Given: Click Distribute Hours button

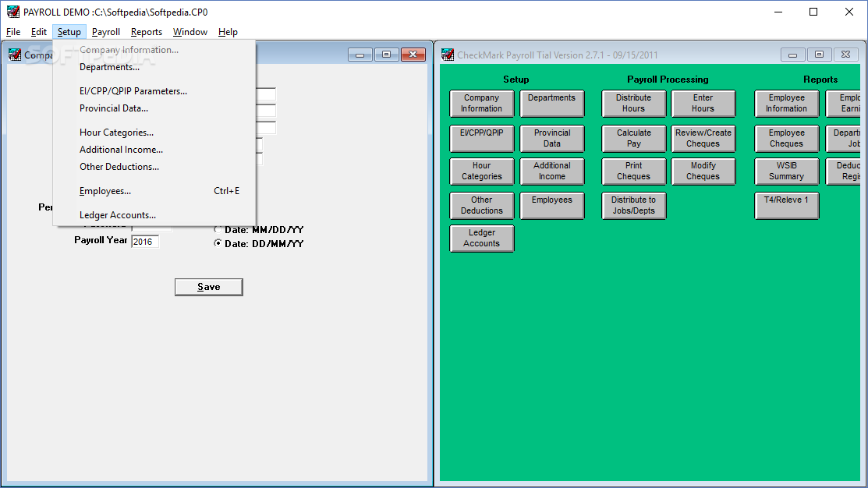Looking at the screenshot, I should [634, 104].
